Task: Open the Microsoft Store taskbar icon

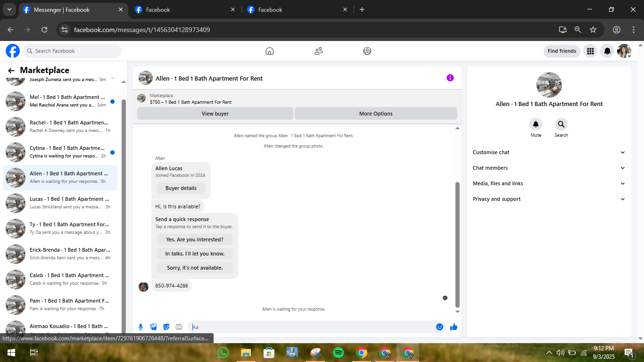Action: 269,353
